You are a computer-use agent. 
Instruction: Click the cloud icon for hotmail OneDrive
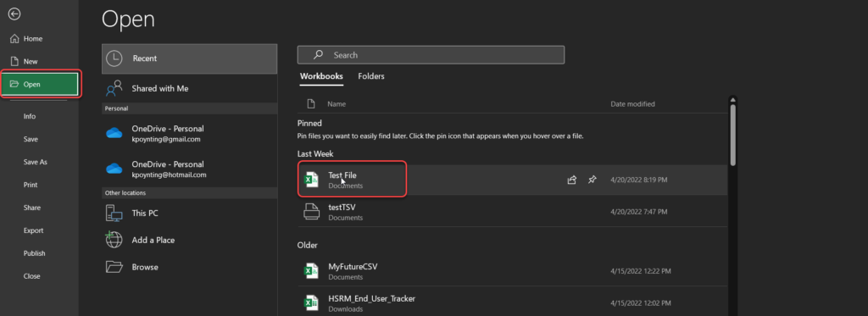click(x=114, y=169)
